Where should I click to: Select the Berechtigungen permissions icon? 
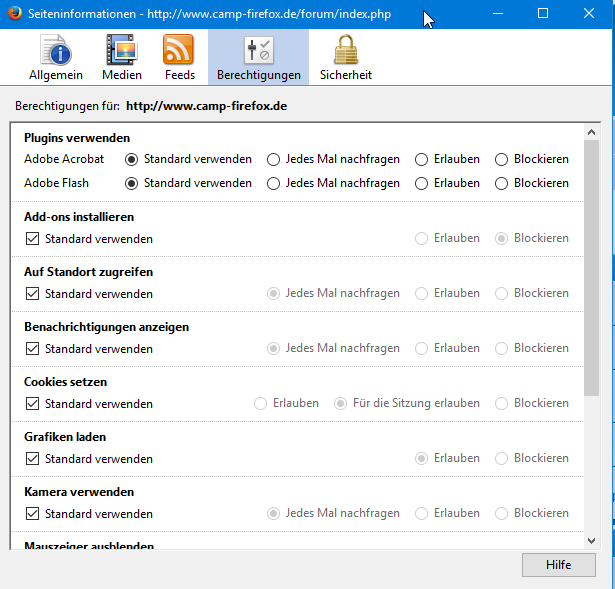click(x=258, y=51)
